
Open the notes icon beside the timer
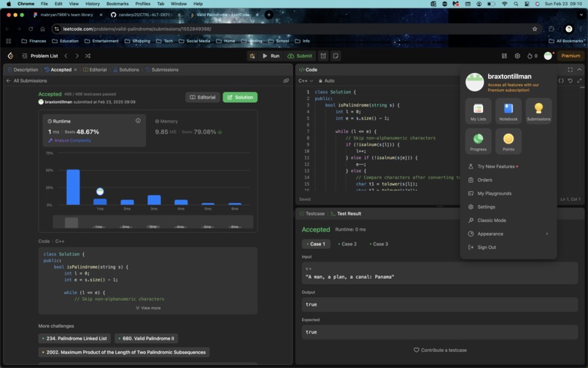336,55
